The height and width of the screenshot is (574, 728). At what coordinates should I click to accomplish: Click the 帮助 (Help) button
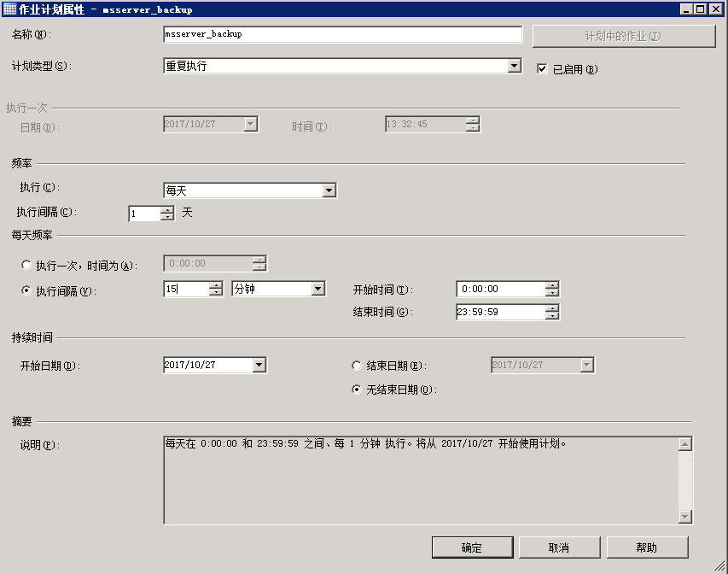(x=647, y=548)
